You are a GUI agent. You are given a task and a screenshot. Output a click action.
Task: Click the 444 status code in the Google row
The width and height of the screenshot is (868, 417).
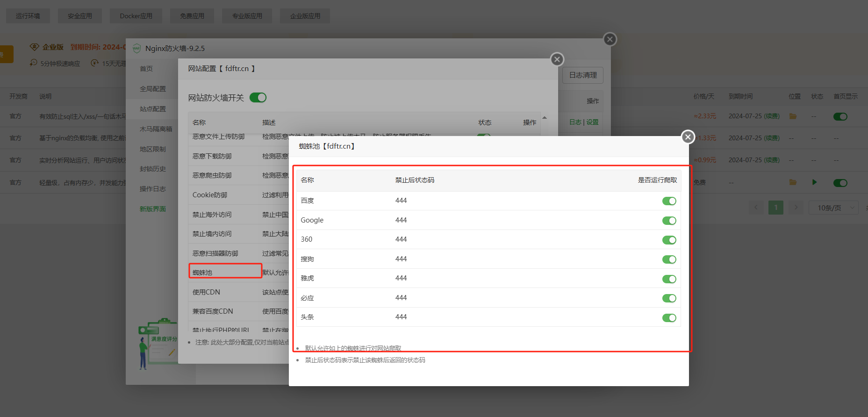401,220
